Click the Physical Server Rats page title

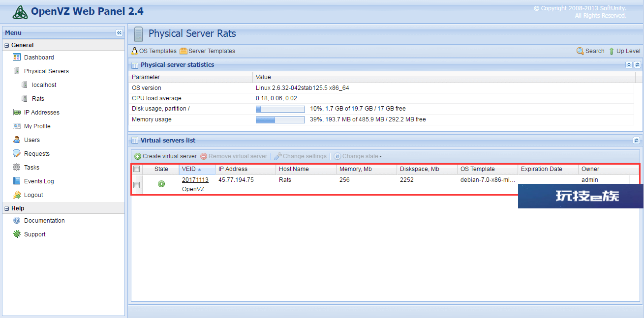pos(192,34)
